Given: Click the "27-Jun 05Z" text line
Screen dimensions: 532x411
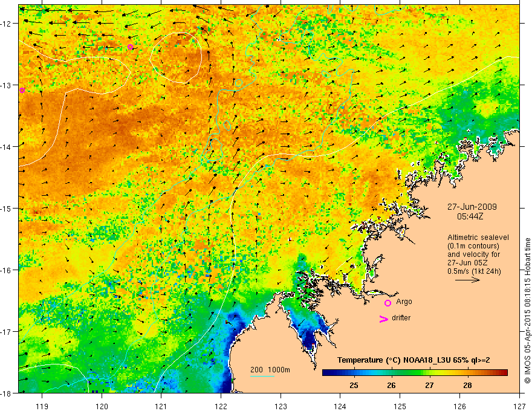Looking at the screenshot, I should click(469, 263).
